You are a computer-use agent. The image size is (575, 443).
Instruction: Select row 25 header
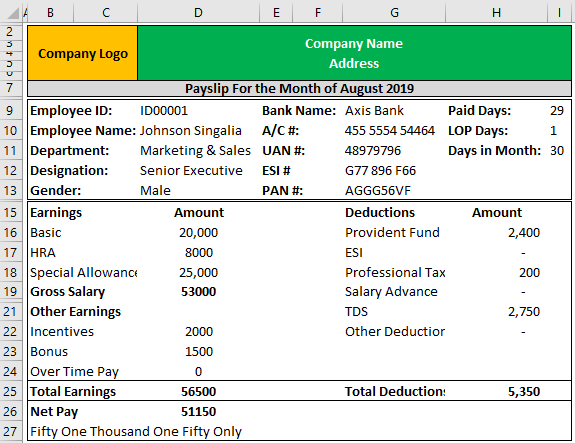(10, 391)
